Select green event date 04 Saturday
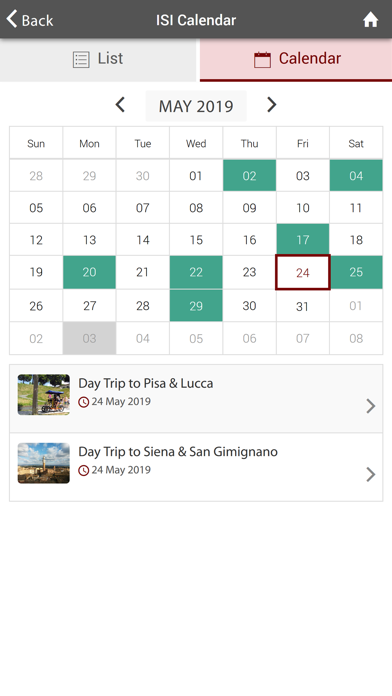 (x=356, y=176)
